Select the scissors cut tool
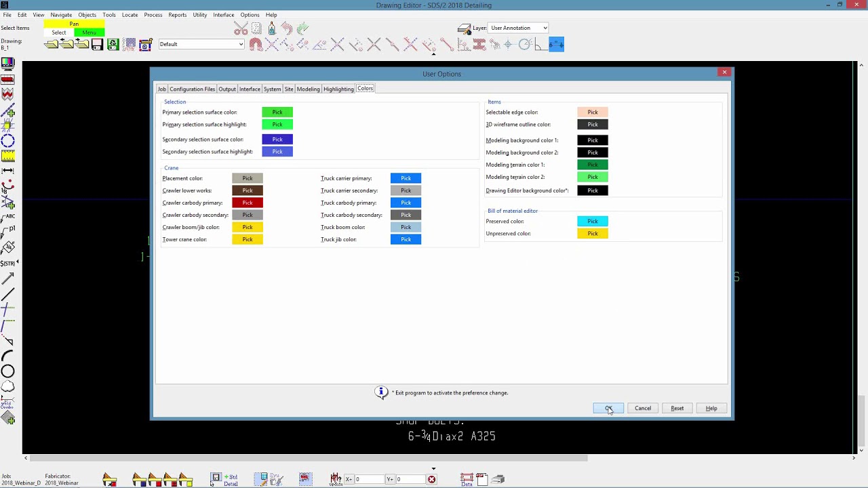 tap(240, 28)
